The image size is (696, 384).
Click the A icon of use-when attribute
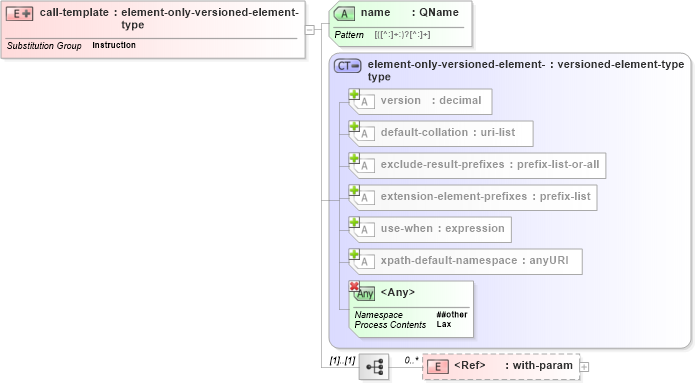(x=364, y=230)
